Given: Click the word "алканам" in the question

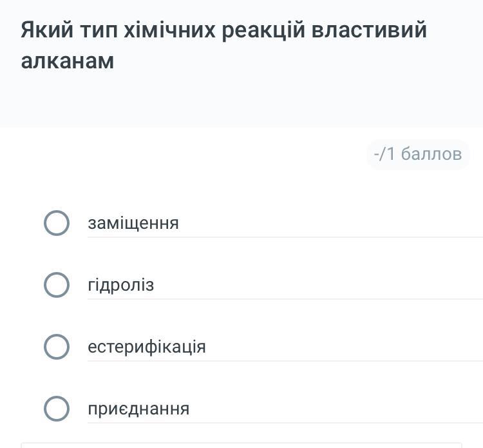Looking at the screenshot, I should pyautogui.click(x=68, y=61).
